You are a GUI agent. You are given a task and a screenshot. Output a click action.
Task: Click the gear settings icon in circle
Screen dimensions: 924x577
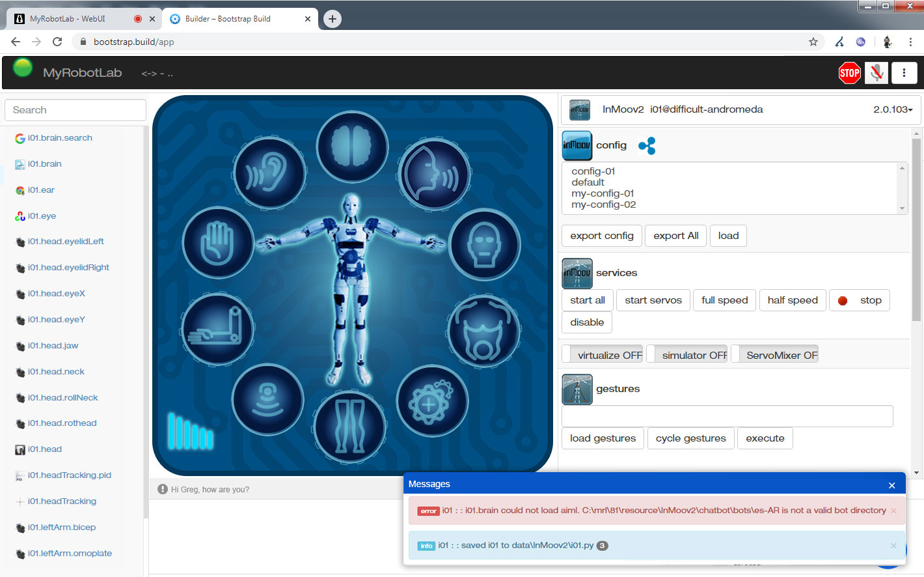tap(431, 401)
